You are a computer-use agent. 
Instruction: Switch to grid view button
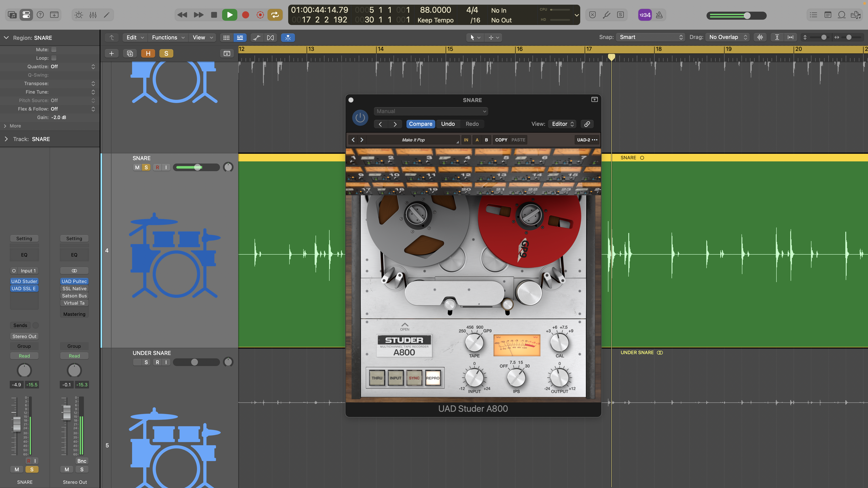coord(227,38)
